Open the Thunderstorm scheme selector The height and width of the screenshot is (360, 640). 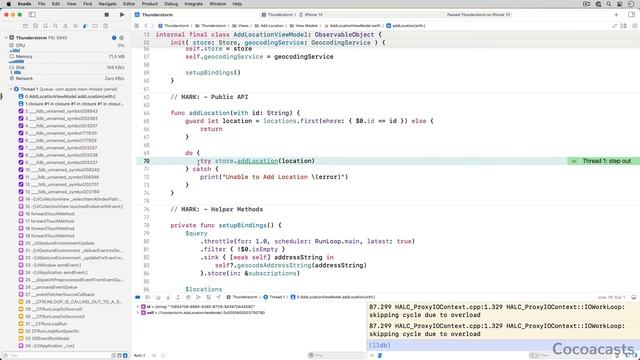[277, 15]
